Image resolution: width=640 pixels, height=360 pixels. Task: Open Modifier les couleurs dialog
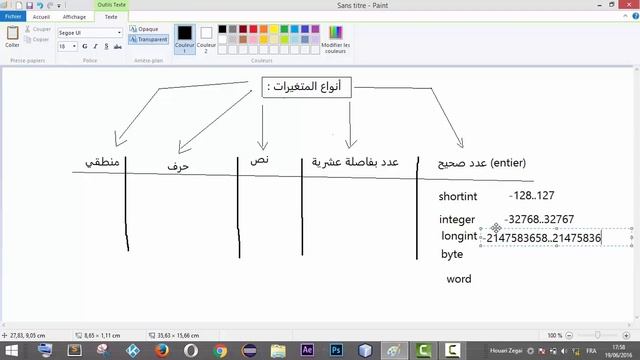coord(336,39)
